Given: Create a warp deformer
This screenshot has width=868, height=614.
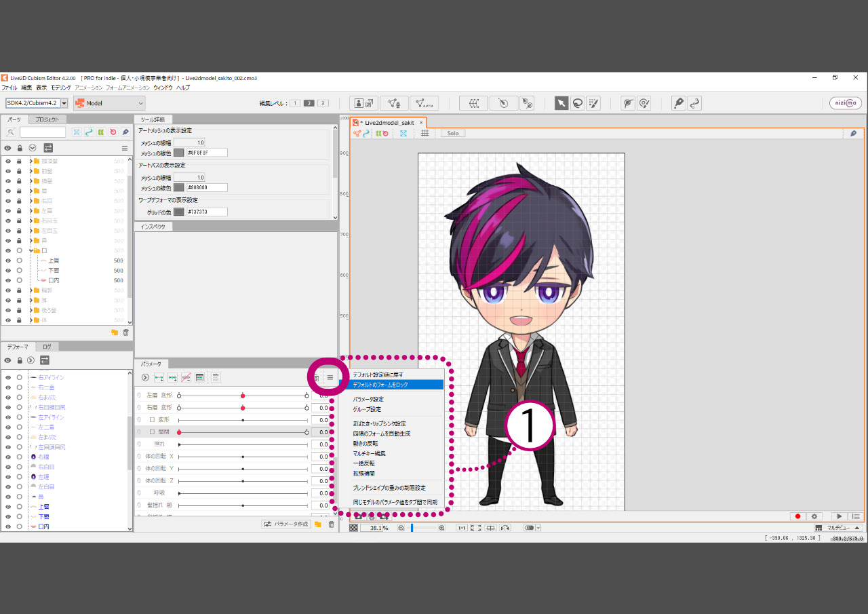Looking at the screenshot, I should click(x=474, y=103).
